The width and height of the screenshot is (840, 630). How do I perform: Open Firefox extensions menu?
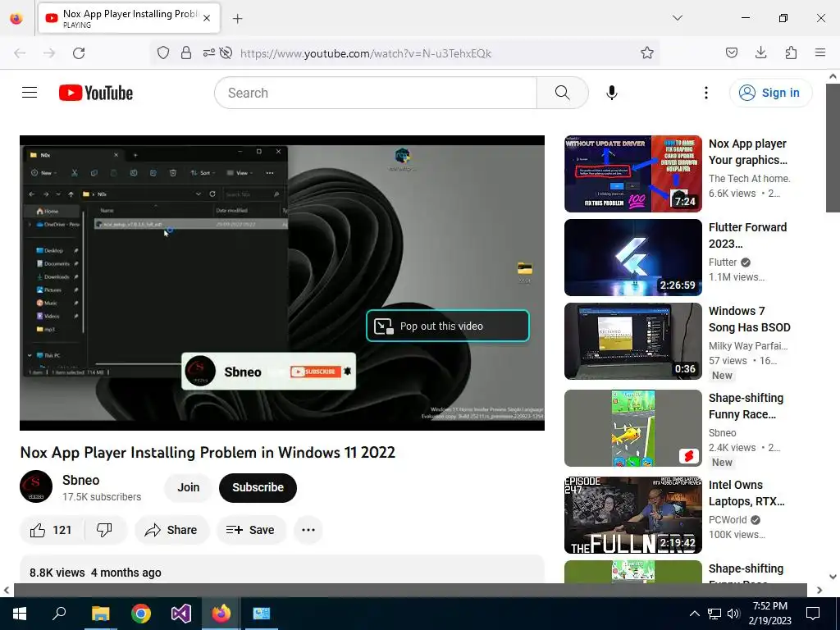point(791,52)
